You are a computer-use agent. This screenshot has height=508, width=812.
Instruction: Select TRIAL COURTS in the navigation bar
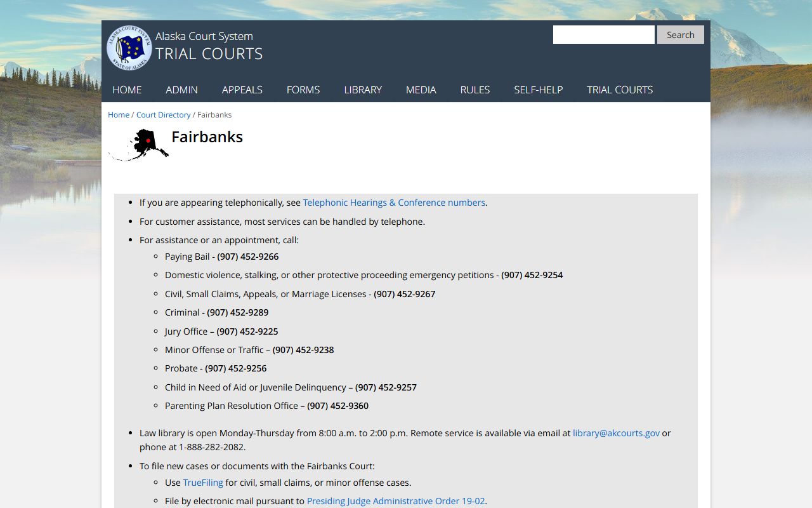pos(619,90)
